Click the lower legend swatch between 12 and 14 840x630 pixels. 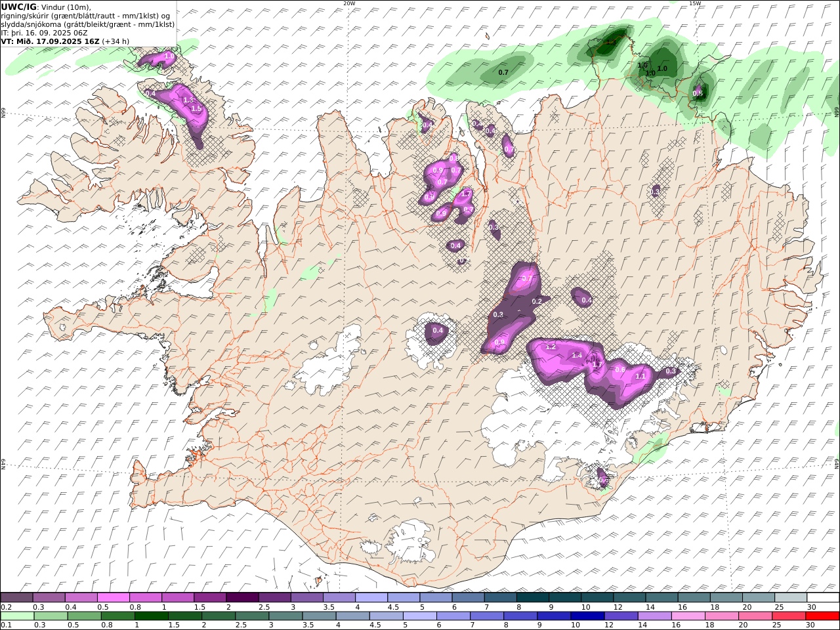point(621,616)
